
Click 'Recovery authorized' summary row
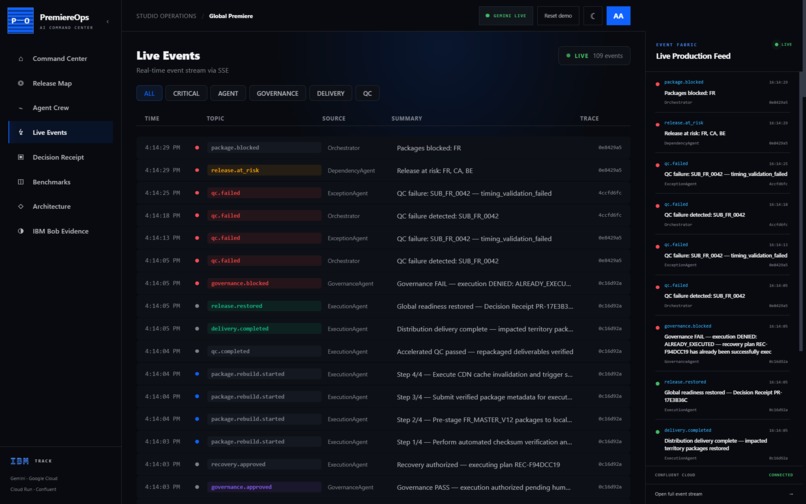tap(383, 464)
